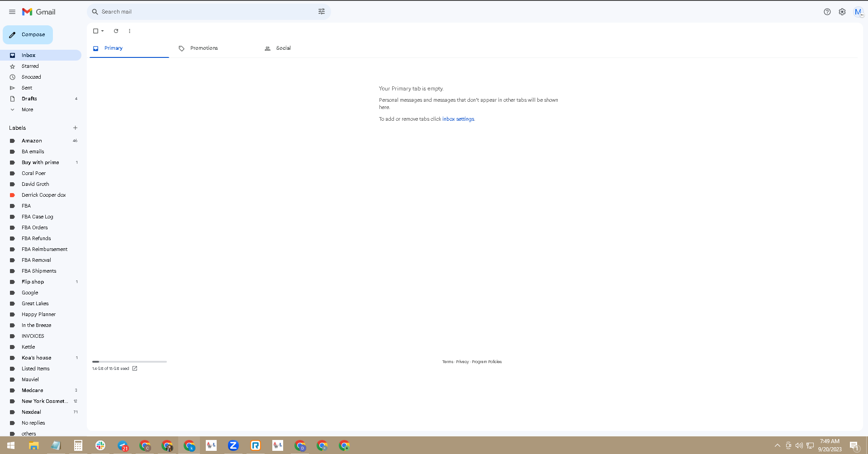Screen dimensions: 868x454
Task: Open the Flip shop label
Action: click(41, 282)
